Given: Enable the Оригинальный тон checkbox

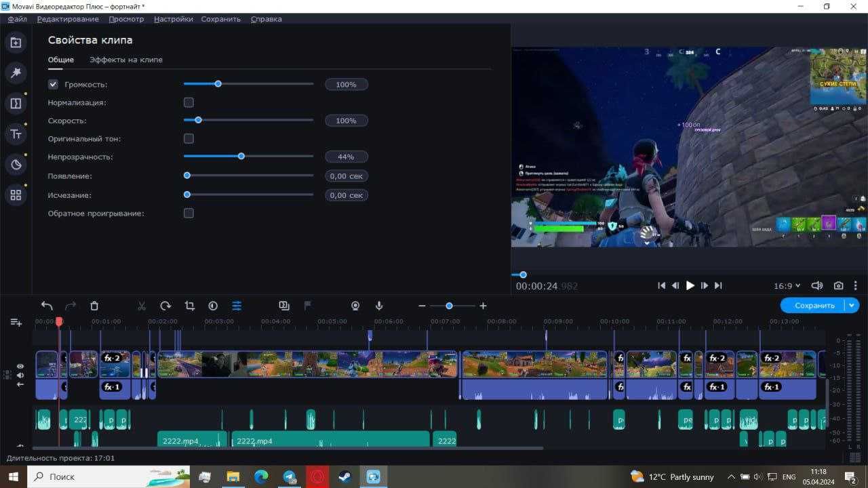Looking at the screenshot, I should coord(189,138).
